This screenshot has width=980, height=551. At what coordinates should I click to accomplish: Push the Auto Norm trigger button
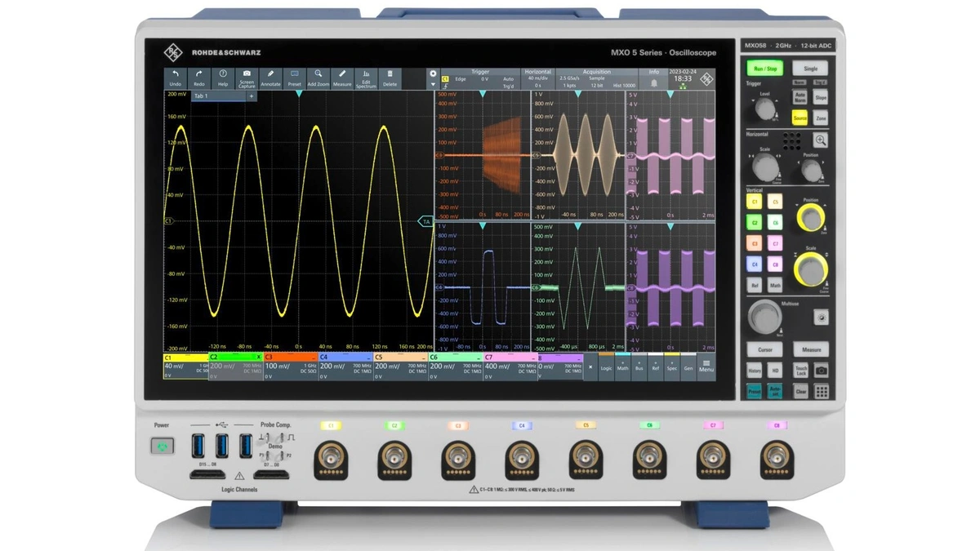click(x=800, y=96)
